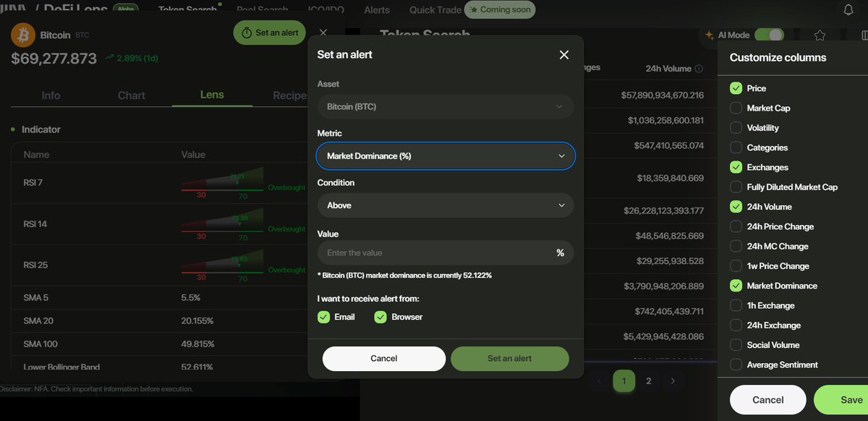Click the favorites star icon
Viewport: 868px width, 421px height.
tap(820, 35)
